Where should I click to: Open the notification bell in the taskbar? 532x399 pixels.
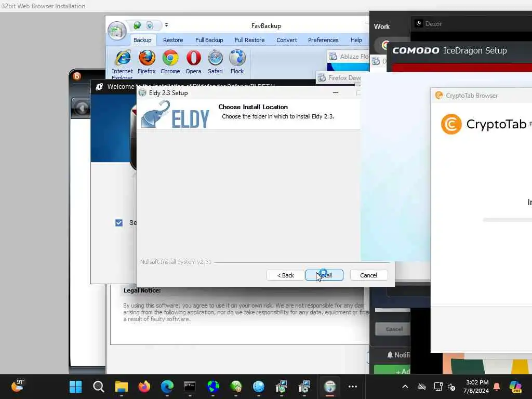click(x=497, y=387)
